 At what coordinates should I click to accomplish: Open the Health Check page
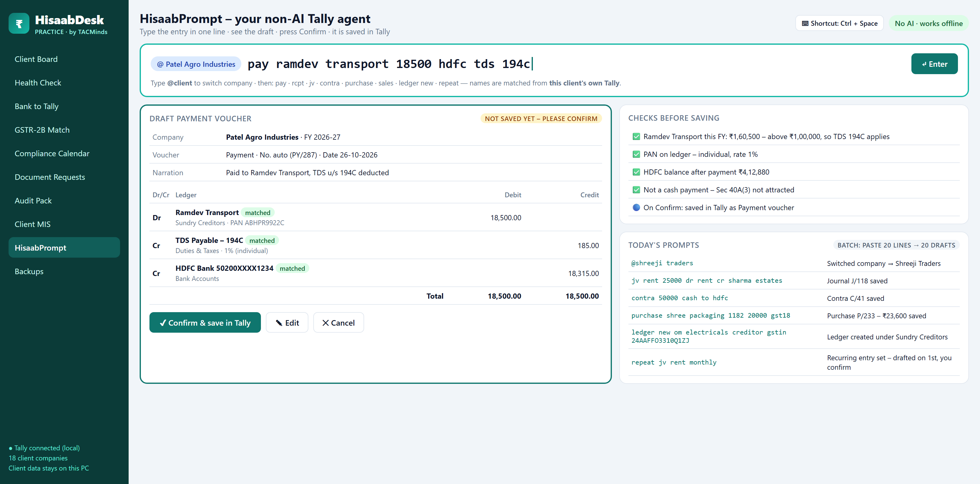(x=64, y=83)
